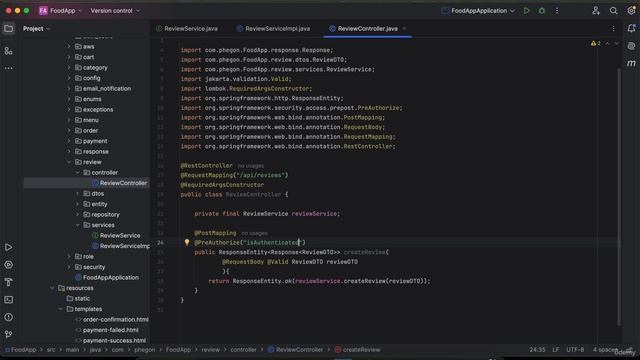The width and height of the screenshot is (640, 360).
Task: Open Maven tool window
Action: pyautogui.click(x=631, y=63)
